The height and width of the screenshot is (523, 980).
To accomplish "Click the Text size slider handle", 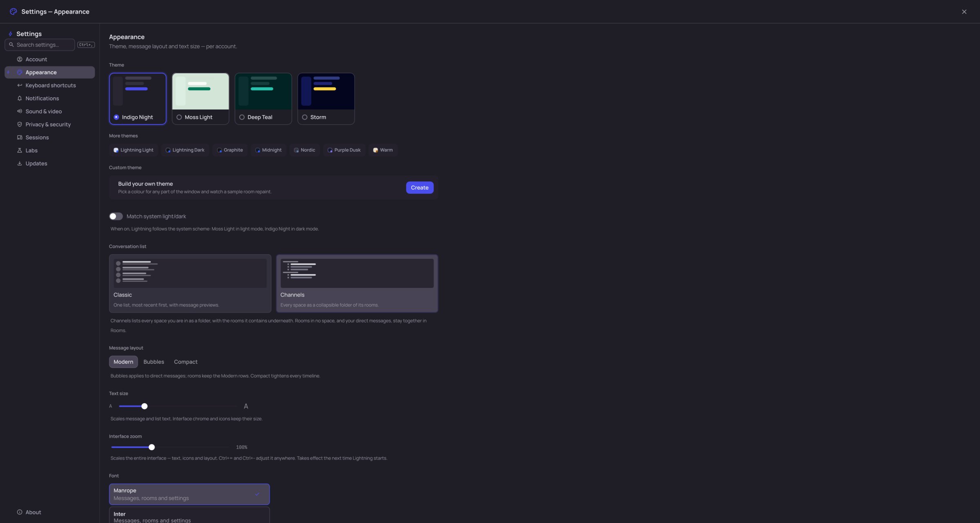I will pos(145,407).
